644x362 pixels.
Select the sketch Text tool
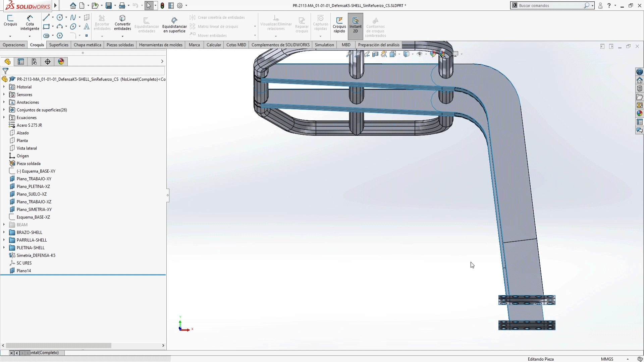87,26
